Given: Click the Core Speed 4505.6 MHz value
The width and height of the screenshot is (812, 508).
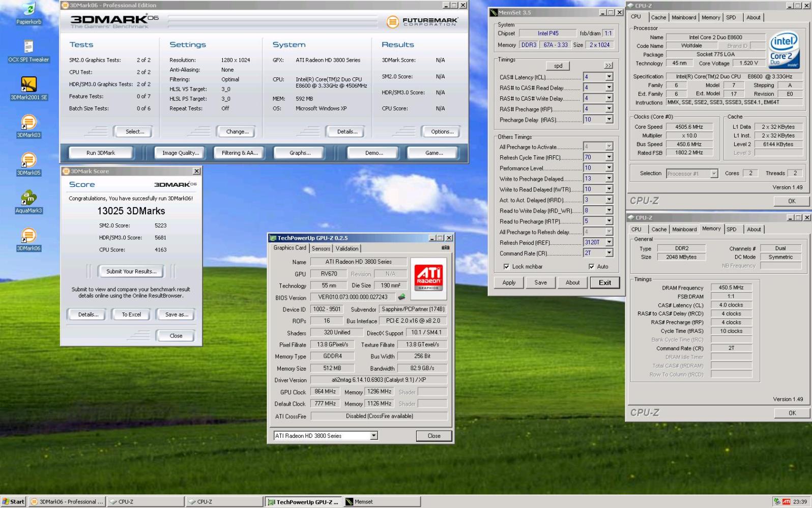Looking at the screenshot, I should pyautogui.click(x=689, y=127).
